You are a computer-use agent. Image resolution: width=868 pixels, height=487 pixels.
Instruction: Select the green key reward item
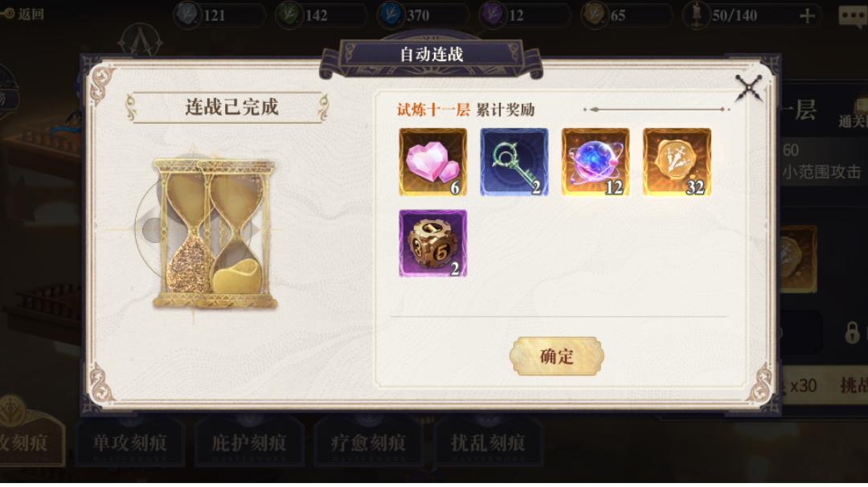pyautogui.click(x=514, y=162)
